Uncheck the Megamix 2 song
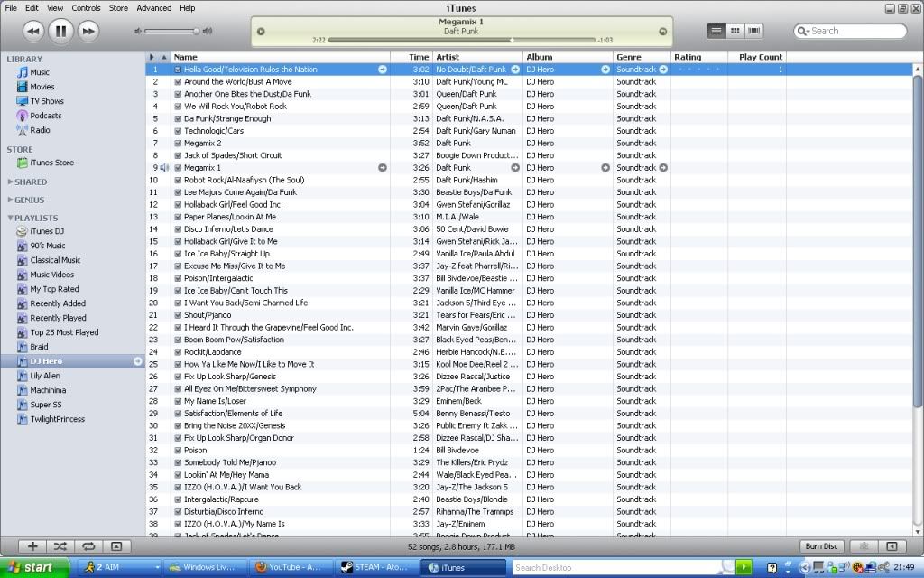Screen dimensions: 924x578 point(178,144)
